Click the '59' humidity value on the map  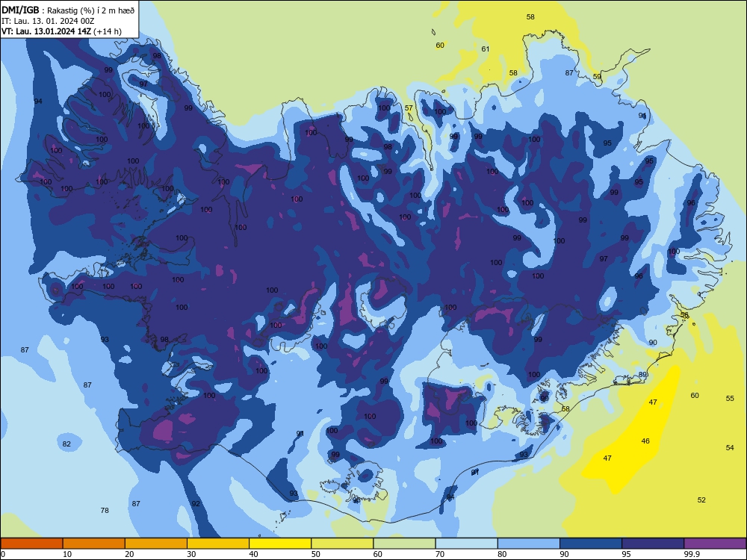click(x=597, y=76)
